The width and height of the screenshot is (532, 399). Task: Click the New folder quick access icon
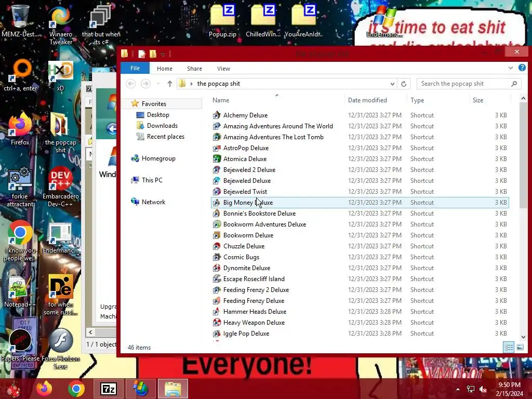(153, 54)
